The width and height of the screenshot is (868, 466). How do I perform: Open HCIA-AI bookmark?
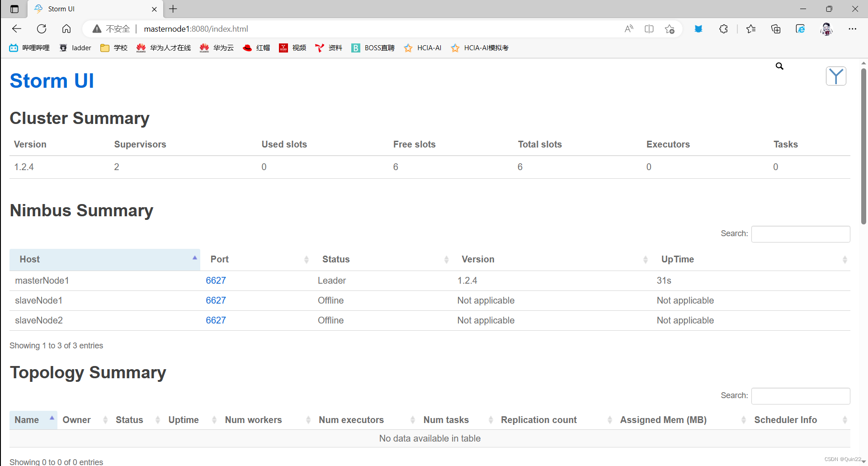(423, 48)
